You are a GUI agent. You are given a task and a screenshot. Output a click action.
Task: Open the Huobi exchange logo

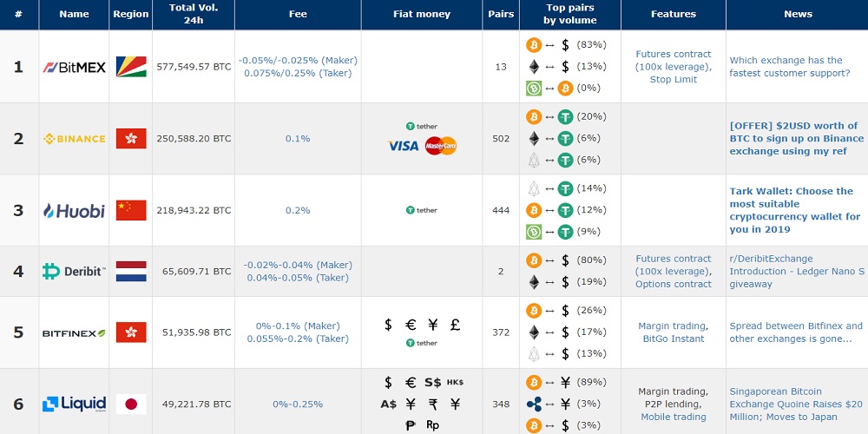(x=74, y=211)
